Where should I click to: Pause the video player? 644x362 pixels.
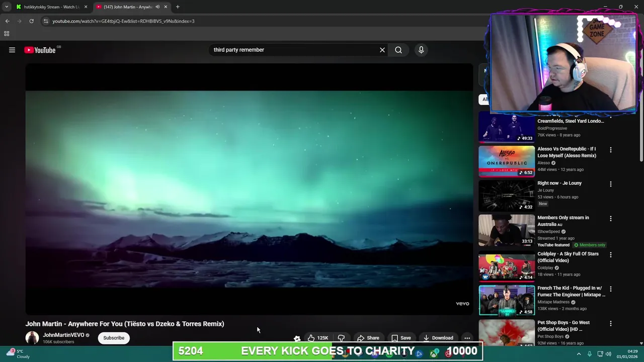pos(249,189)
